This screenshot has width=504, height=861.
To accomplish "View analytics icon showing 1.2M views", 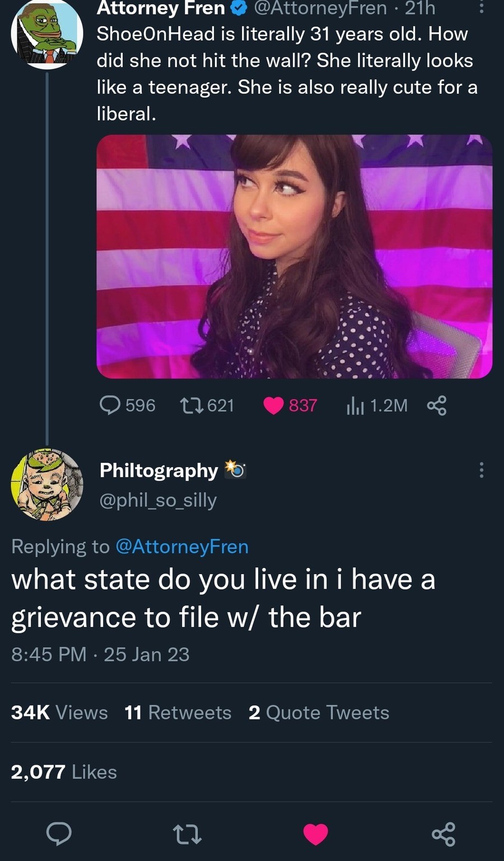I will (x=355, y=406).
